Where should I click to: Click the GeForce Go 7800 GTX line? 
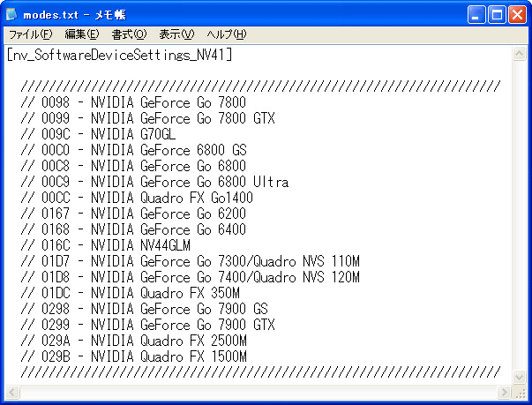point(148,118)
